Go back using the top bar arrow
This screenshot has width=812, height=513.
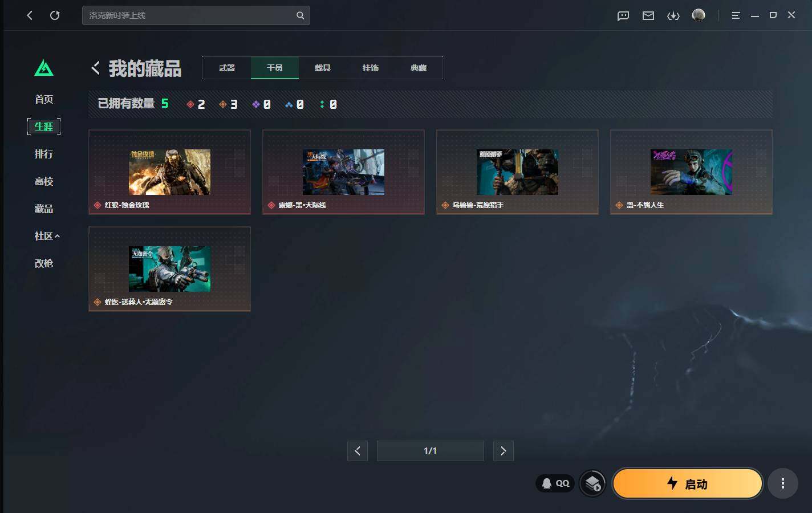coord(30,15)
